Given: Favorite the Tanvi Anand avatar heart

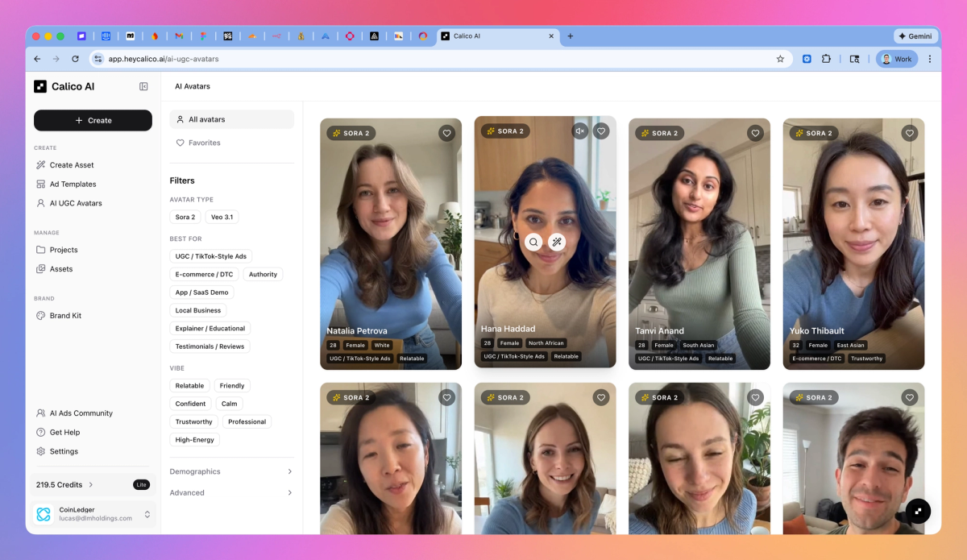Looking at the screenshot, I should 755,133.
